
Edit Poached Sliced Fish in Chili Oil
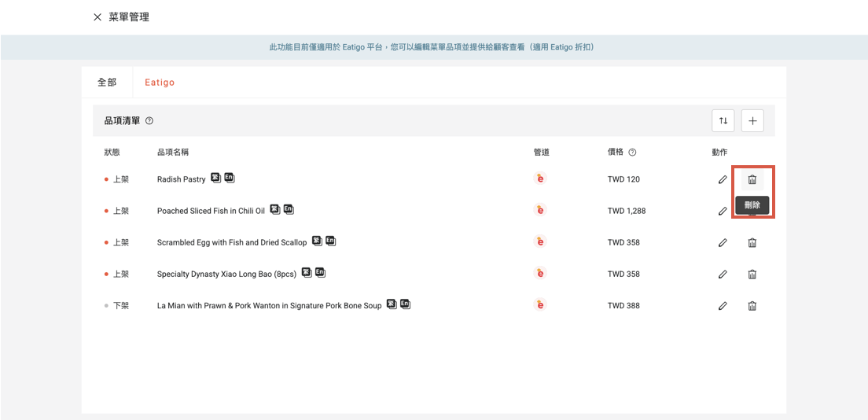(723, 211)
